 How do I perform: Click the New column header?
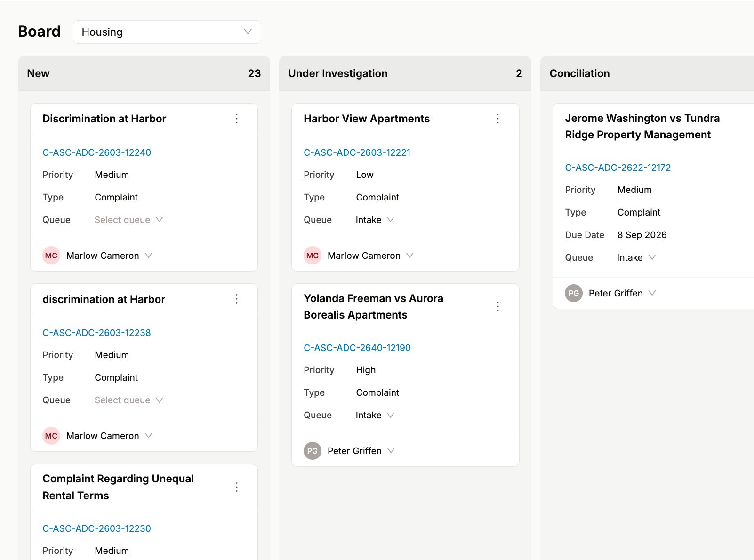(38, 73)
